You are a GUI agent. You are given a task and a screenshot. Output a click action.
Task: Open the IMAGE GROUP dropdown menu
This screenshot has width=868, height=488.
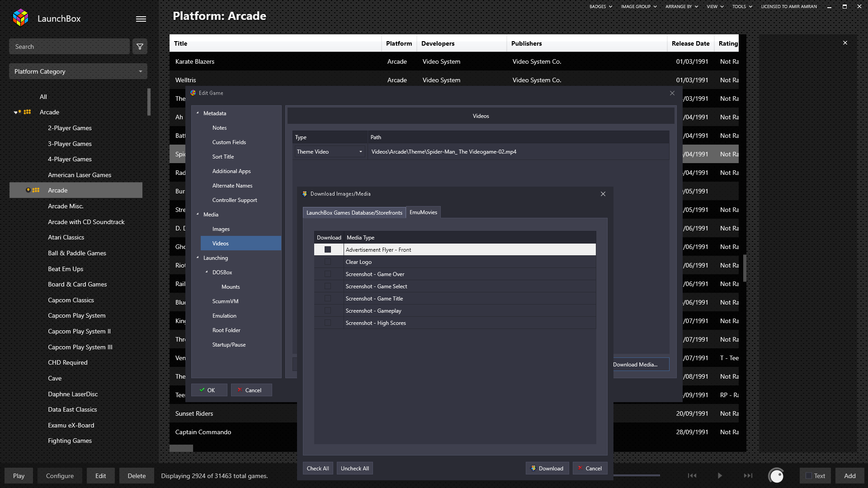click(639, 7)
